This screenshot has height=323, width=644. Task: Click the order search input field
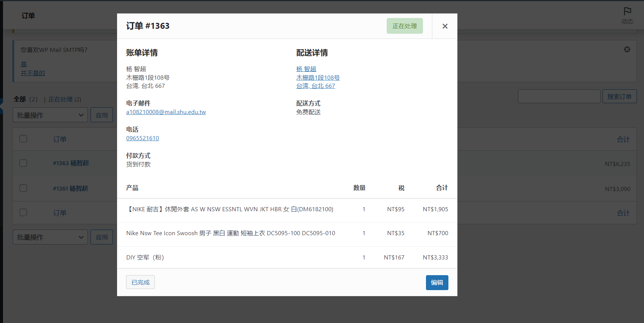tap(559, 96)
